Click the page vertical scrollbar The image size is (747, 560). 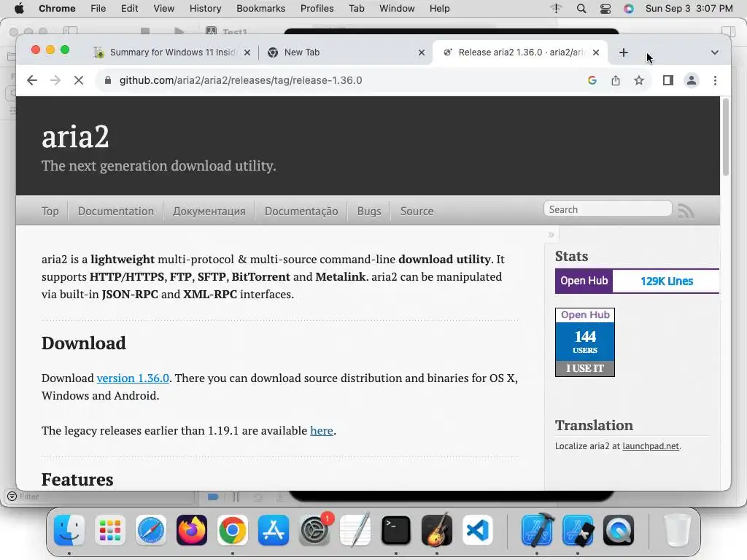point(726,137)
